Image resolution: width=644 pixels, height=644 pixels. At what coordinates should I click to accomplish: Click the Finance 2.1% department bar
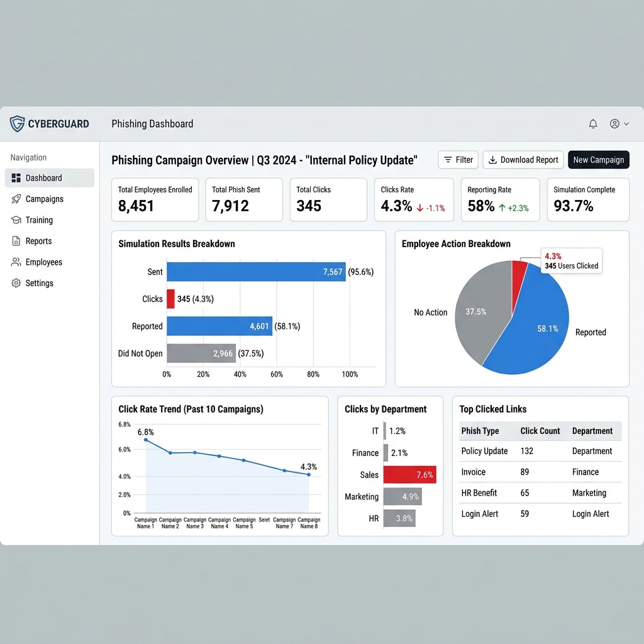coord(386,453)
